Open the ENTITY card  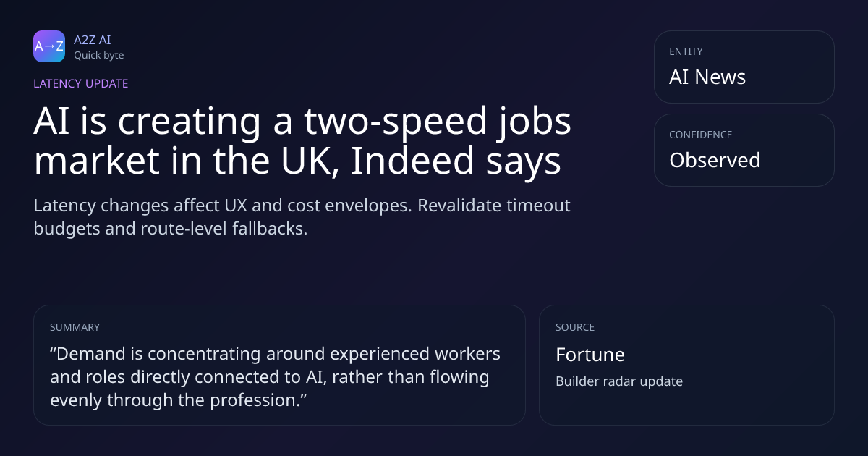coord(744,67)
